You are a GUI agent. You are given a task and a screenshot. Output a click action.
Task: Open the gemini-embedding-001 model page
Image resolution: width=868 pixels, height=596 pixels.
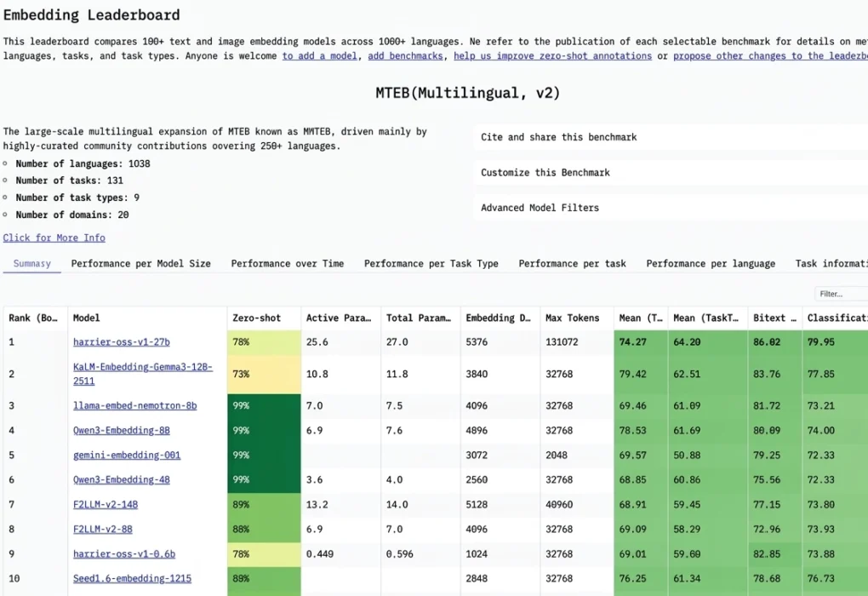(126, 455)
